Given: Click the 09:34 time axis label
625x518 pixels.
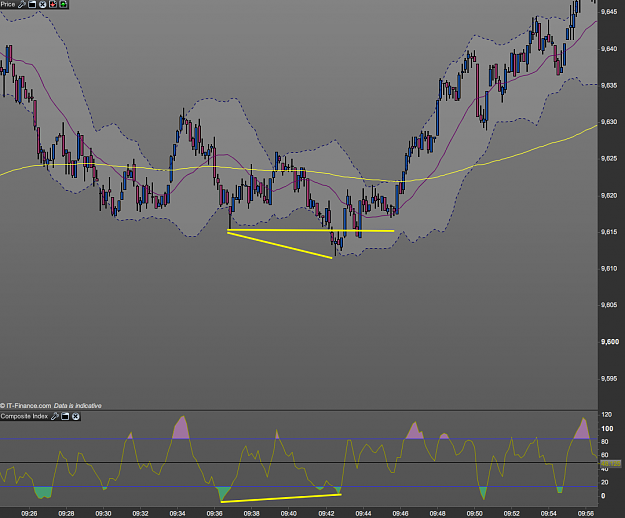Looking at the screenshot, I should coord(177,514).
